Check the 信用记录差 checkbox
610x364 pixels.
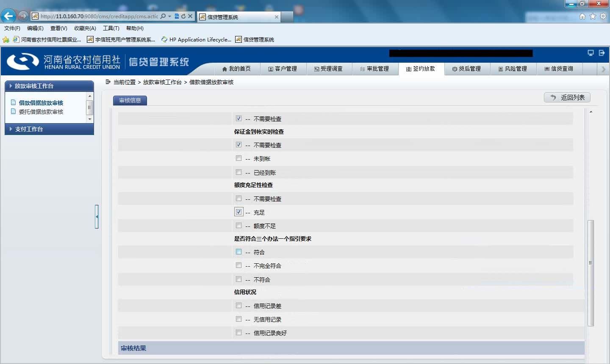tap(238, 306)
